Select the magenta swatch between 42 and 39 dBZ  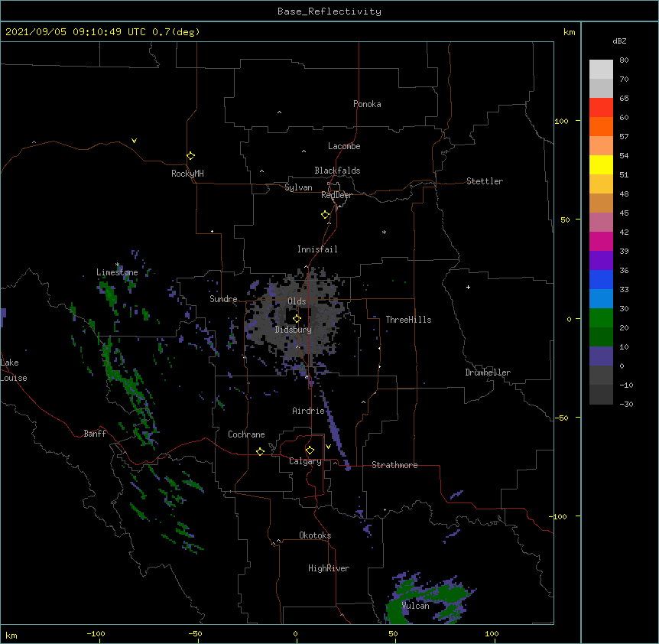click(x=601, y=241)
